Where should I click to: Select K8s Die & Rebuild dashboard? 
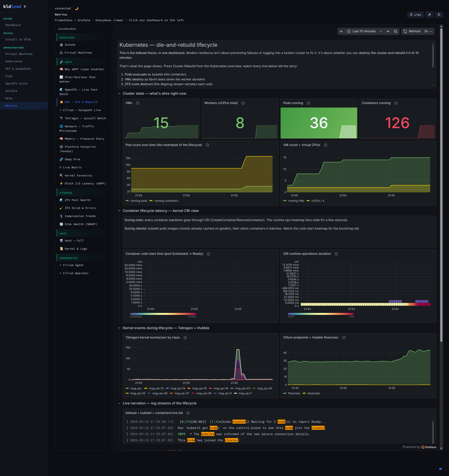[x=83, y=102]
